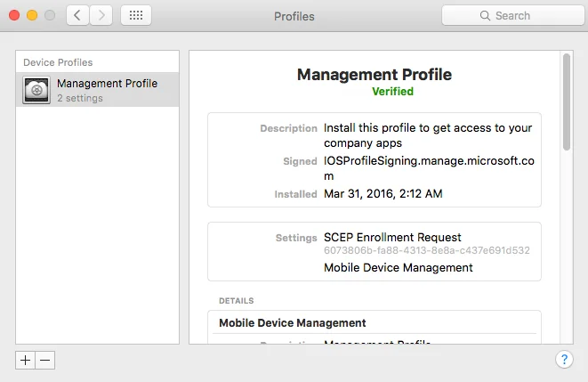588x382 pixels.
Task: Click the Management Profile heading
Action: [x=375, y=74]
